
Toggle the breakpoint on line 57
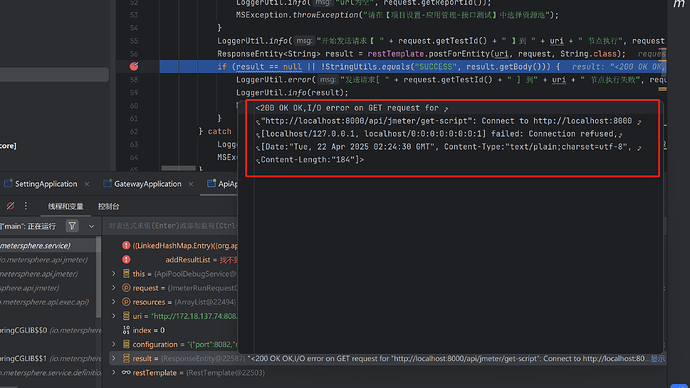[x=134, y=66]
